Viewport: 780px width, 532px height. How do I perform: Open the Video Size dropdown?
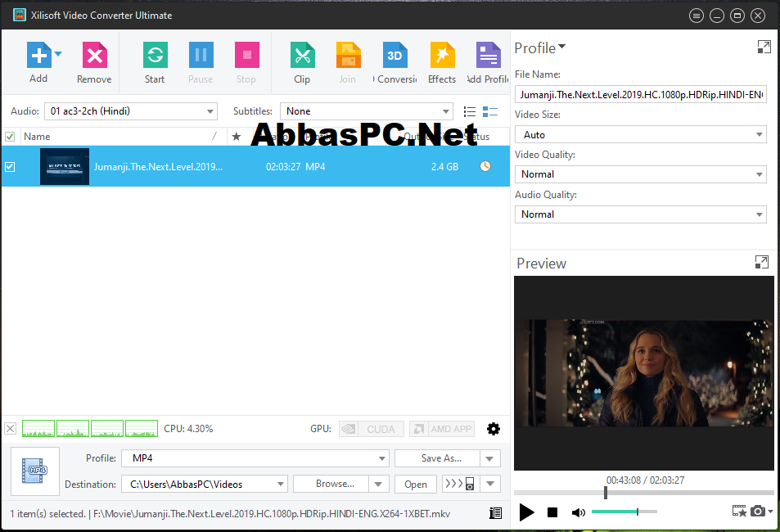[x=641, y=134]
